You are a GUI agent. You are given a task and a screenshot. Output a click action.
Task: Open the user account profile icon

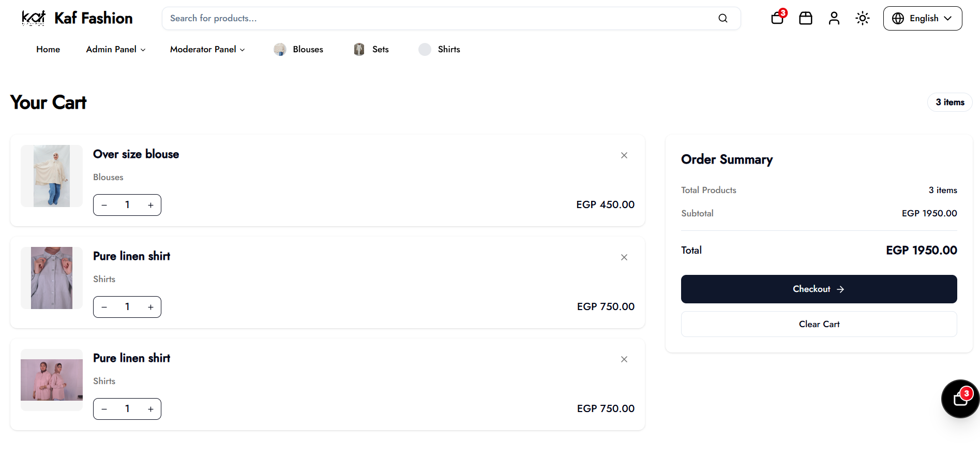834,18
